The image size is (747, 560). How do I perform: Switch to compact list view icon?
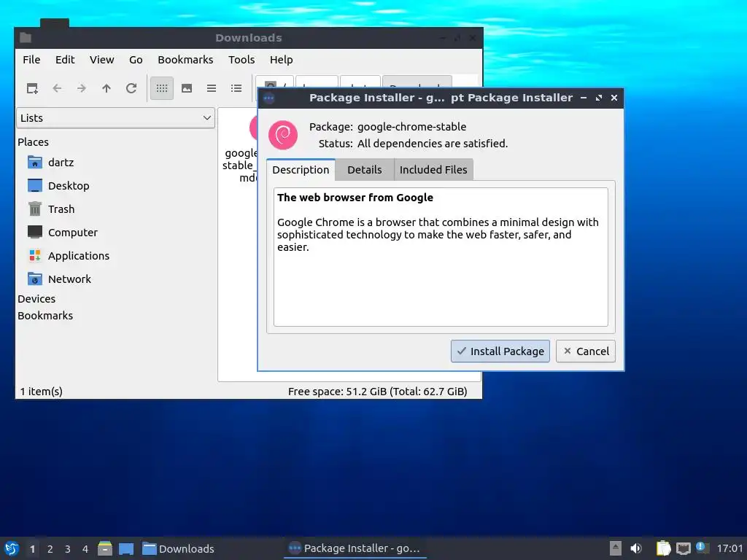click(x=212, y=88)
